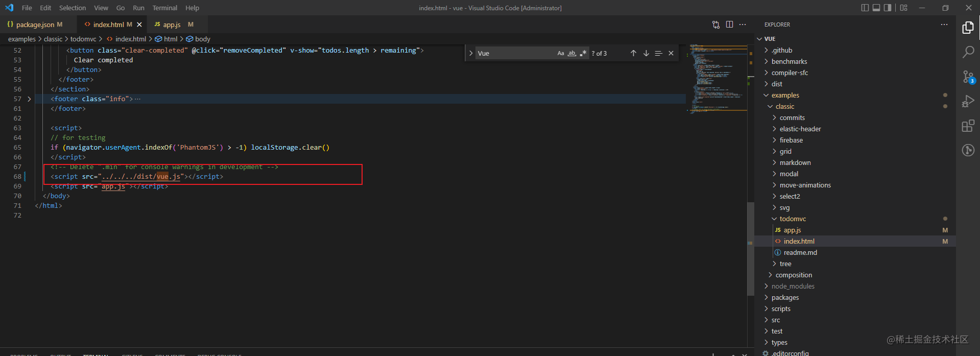The image size is (980, 356).
Task: Open editor More Actions ellipsis menu
Action: (743, 25)
